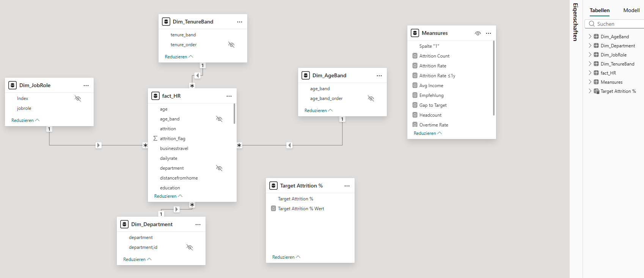Open Dim_AgeBand table more options
644x278 pixels.
pyautogui.click(x=379, y=76)
